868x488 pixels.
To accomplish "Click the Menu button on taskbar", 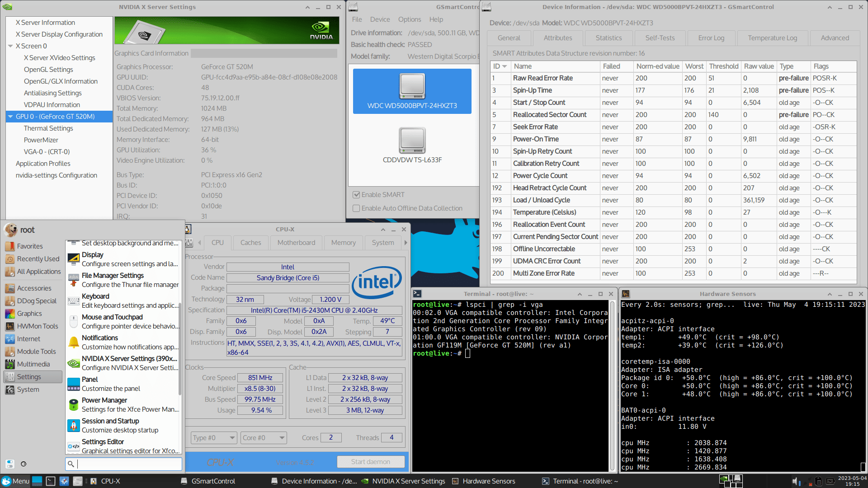I will click(15, 481).
